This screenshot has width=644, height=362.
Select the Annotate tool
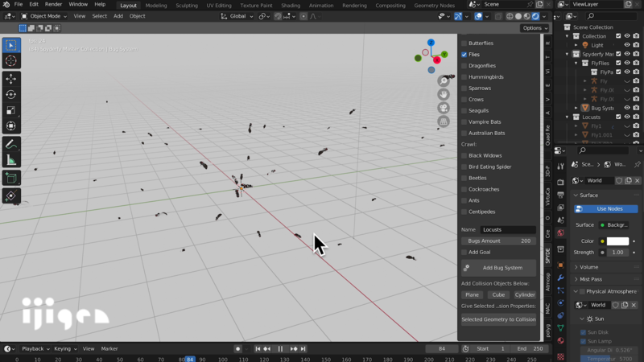coord(11,144)
